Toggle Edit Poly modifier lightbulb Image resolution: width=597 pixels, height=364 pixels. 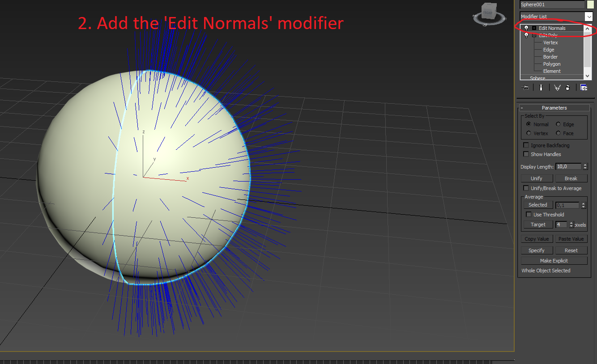526,35
